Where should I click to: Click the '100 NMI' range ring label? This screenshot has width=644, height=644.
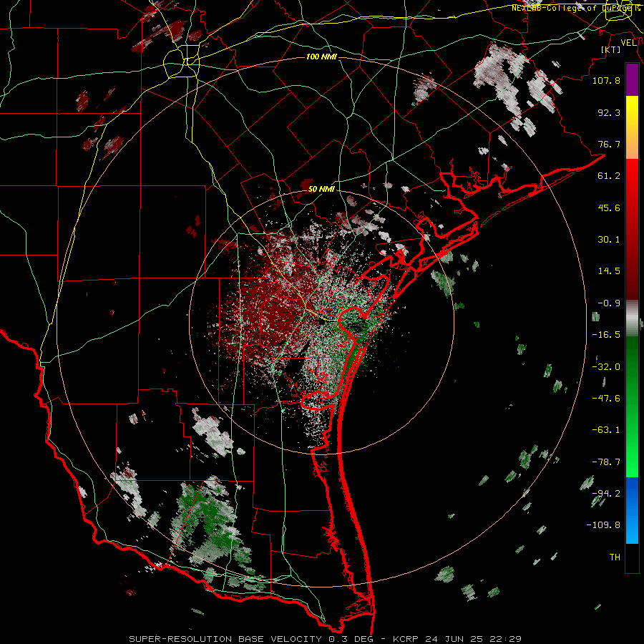click(321, 57)
